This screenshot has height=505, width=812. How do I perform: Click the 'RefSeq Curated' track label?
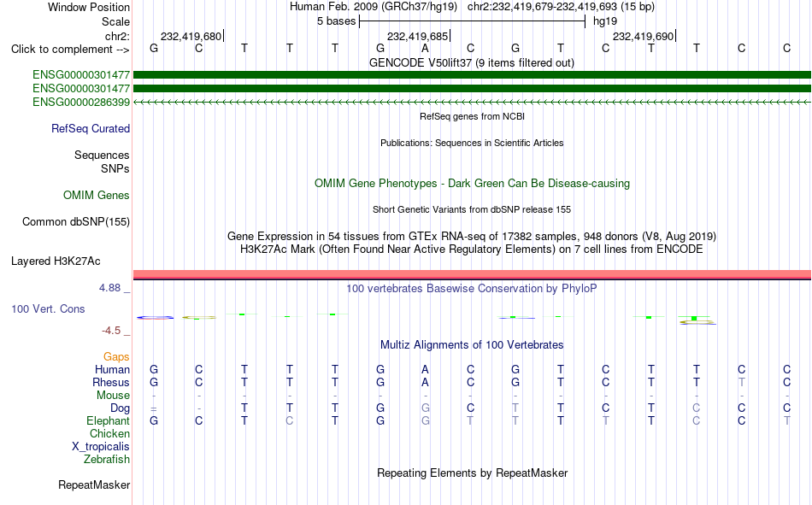[91, 128]
